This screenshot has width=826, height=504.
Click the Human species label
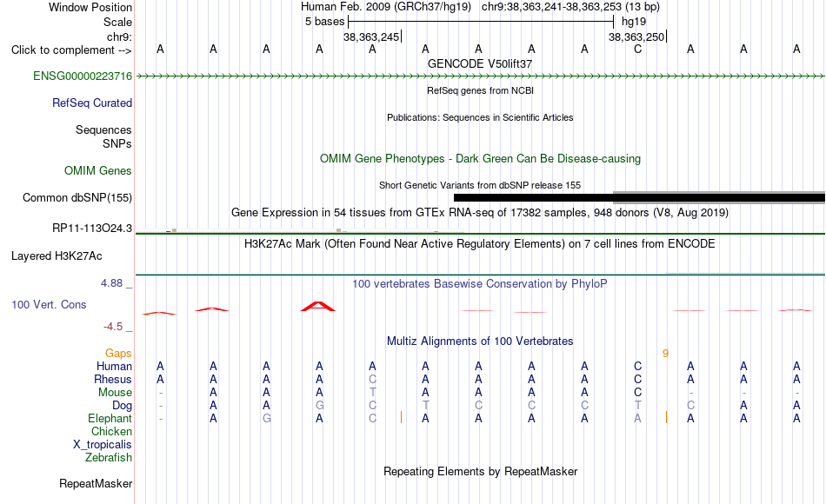(114, 367)
